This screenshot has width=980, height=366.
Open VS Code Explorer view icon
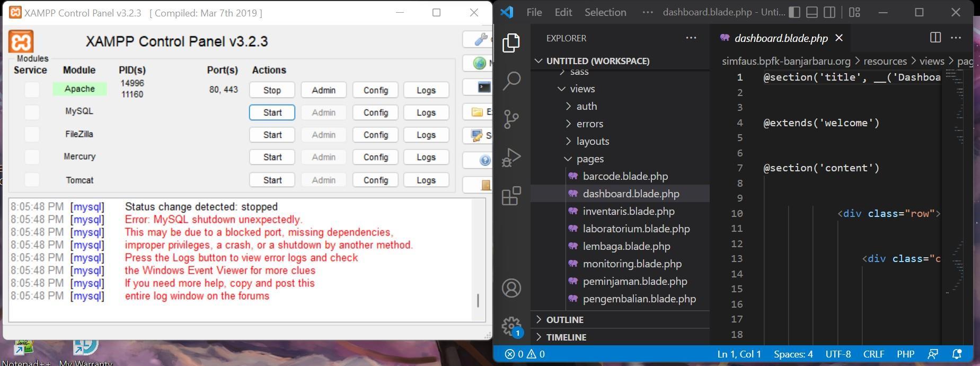pyautogui.click(x=511, y=43)
